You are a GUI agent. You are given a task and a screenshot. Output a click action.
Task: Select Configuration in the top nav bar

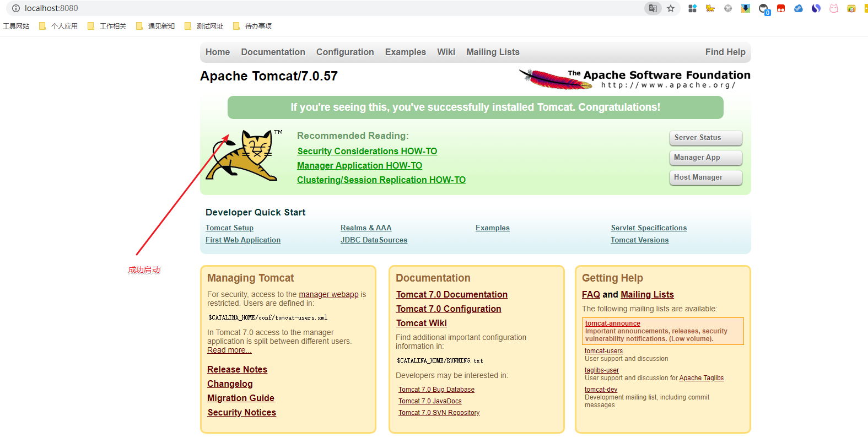pyautogui.click(x=345, y=52)
